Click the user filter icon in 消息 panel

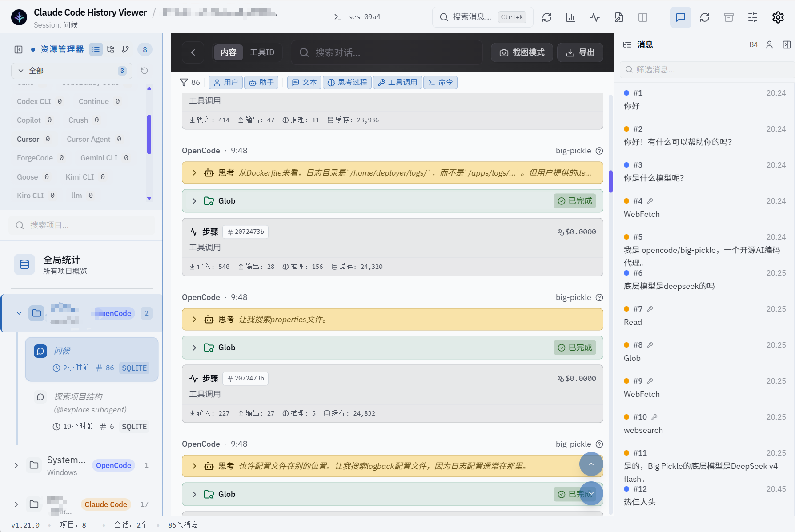click(770, 45)
